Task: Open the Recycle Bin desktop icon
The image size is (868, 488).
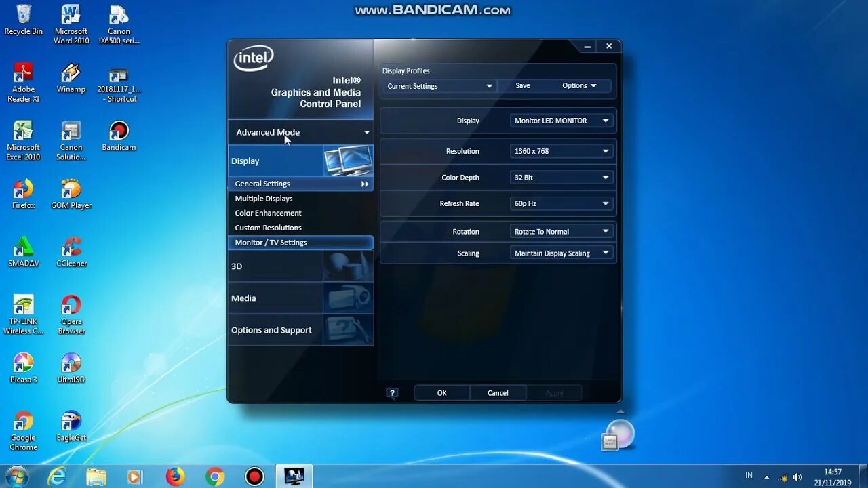Action: 23,20
